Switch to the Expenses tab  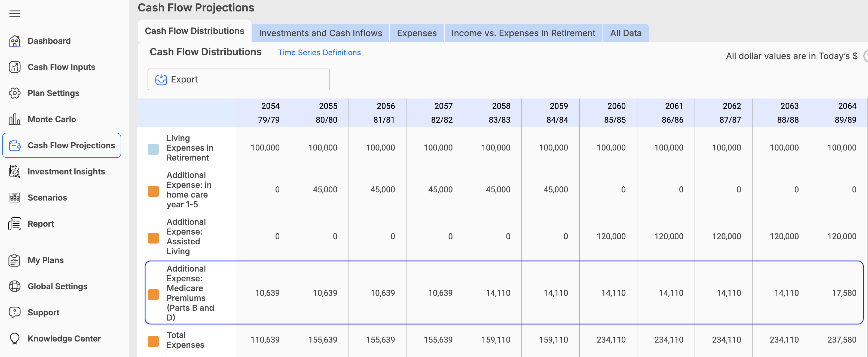pyautogui.click(x=417, y=33)
